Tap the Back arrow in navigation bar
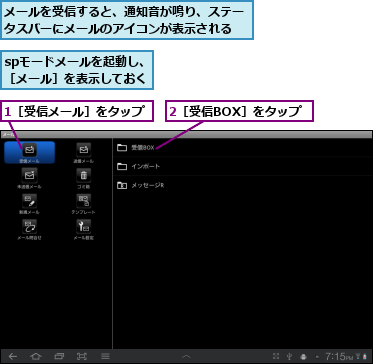 pyautogui.click(x=13, y=356)
